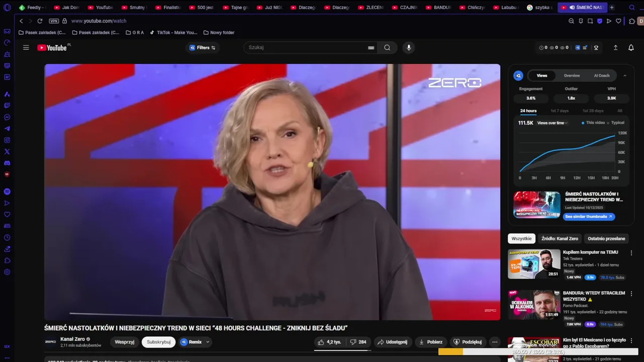Toggle ad blocker shield icon
644x362 pixels.
(x=600, y=21)
